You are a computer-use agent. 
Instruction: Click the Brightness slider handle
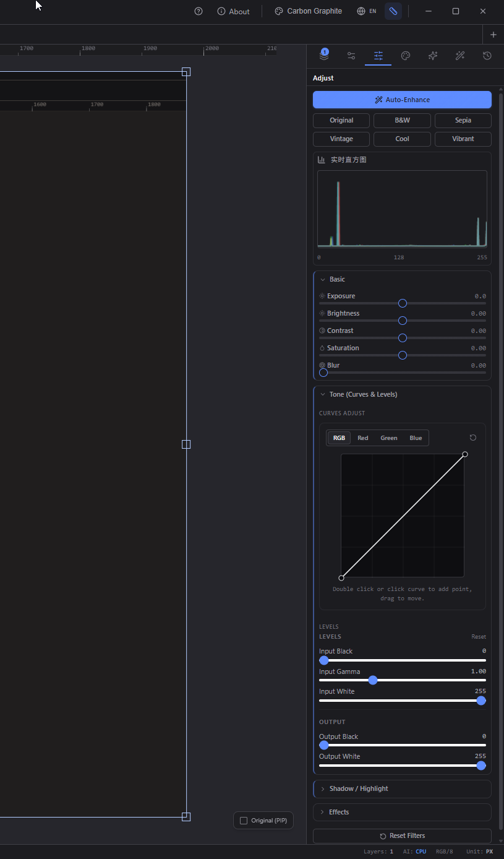(x=403, y=321)
